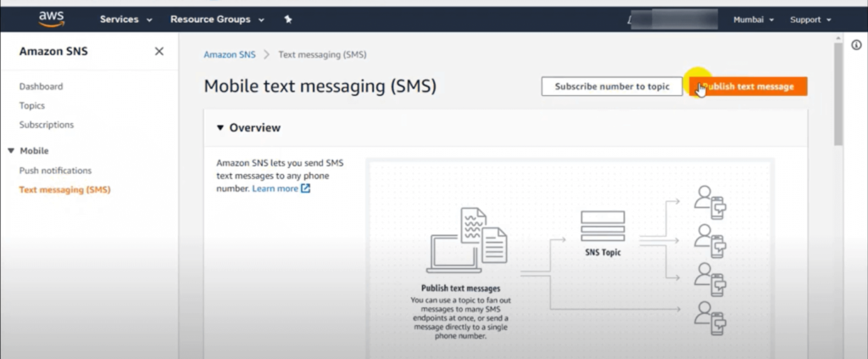Open Subscriptions in the sidebar
Screen dimensions: 868x359
[x=47, y=125]
